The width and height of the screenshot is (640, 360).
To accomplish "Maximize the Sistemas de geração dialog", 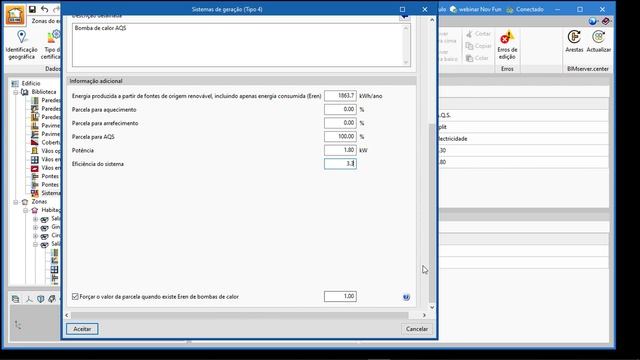I will pyautogui.click(x=402, y=9).
